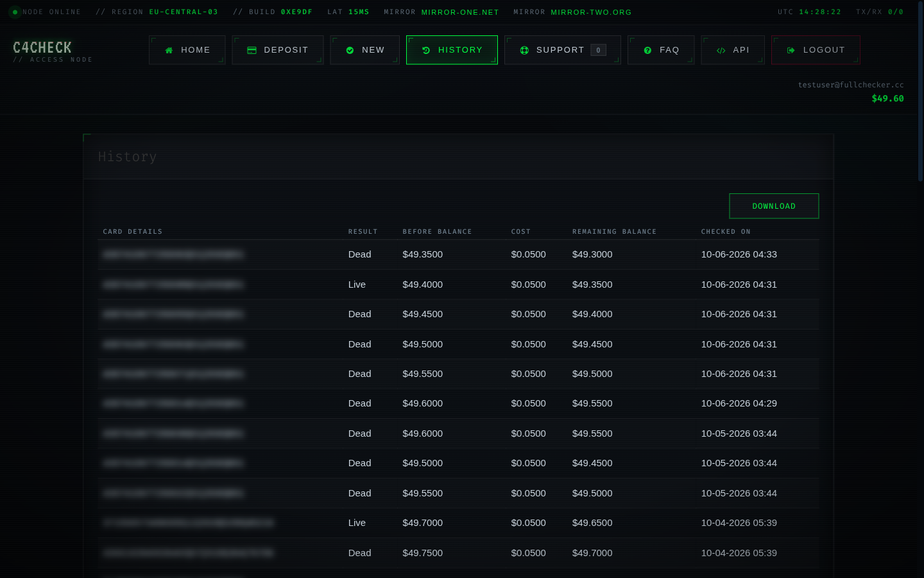Select the 10-06-2026 04:33 timestamp
924x578 pixels.
[x=739, y=254]
